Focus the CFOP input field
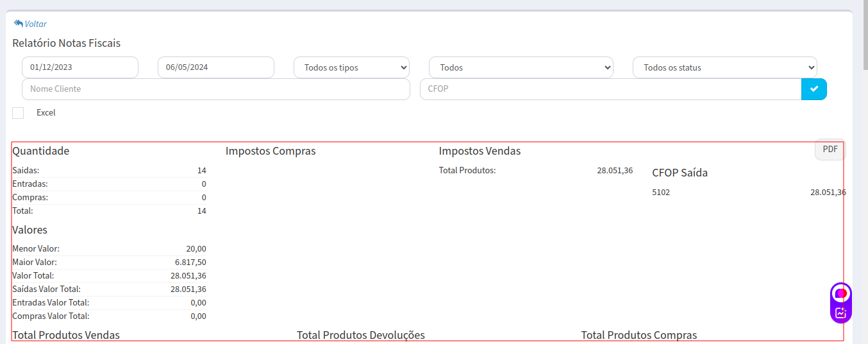The height and width of the screenshot is (344, 868). (x=610, y=89)
